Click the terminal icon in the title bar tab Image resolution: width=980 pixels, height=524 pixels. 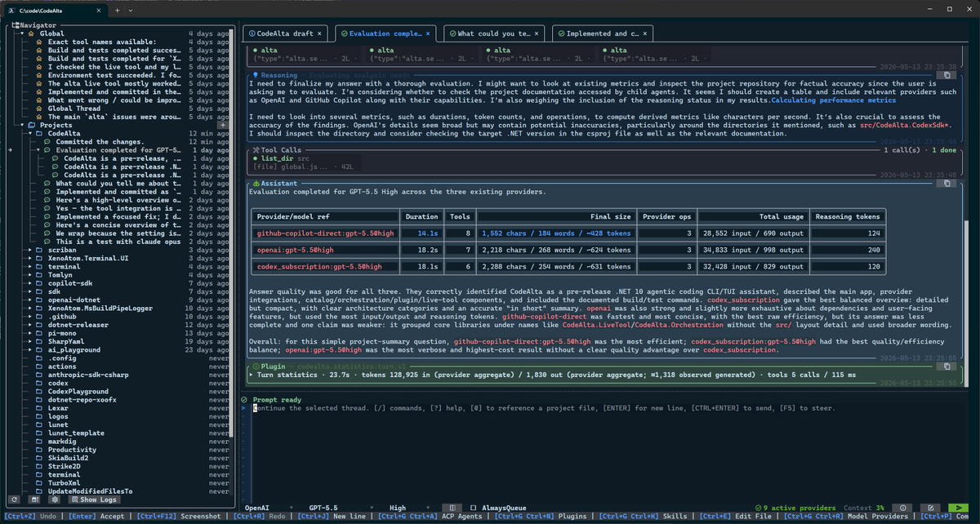11,9
